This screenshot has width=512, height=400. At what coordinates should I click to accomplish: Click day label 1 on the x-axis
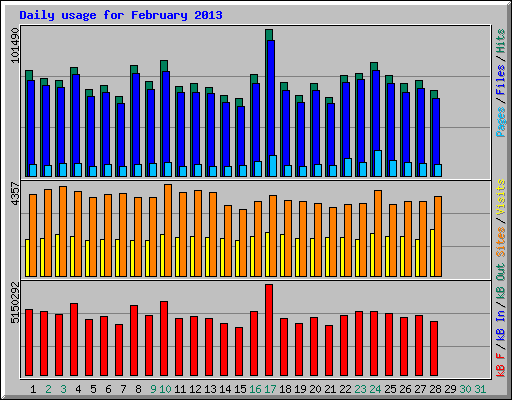coord(33,389)
